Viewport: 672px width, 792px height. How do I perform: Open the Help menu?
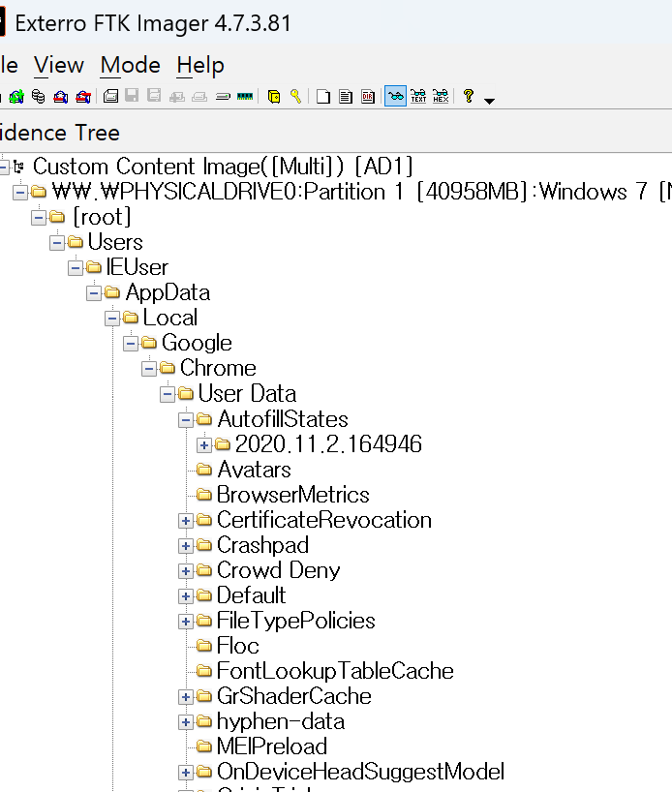pyautogui.click(x=200, y=65)
